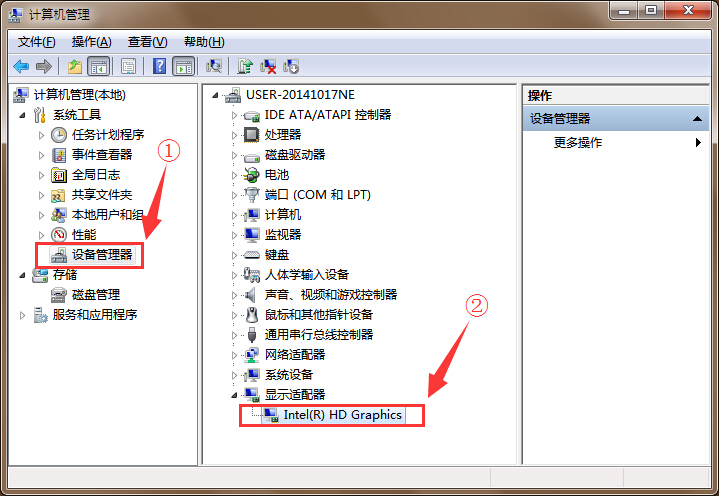Expand the 服务和应用程序 tree node
This screenshot has height=496, width=719.
22,315
